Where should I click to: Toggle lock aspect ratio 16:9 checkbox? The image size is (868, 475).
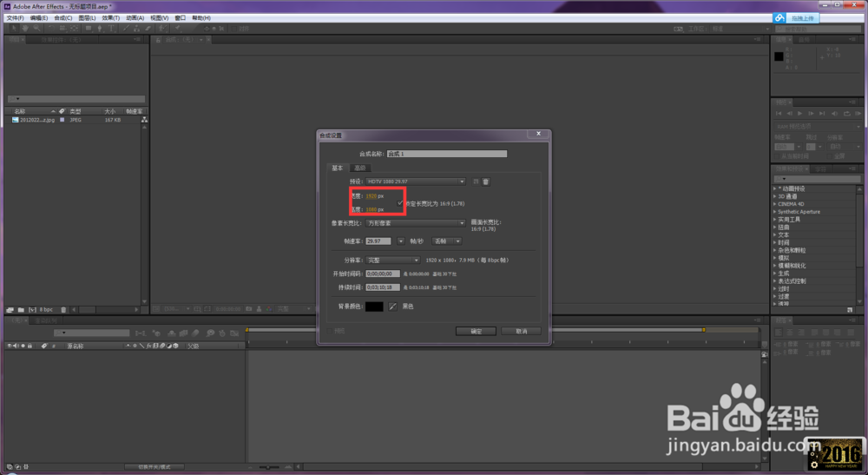pyautogui.click(x=400, y=203)
